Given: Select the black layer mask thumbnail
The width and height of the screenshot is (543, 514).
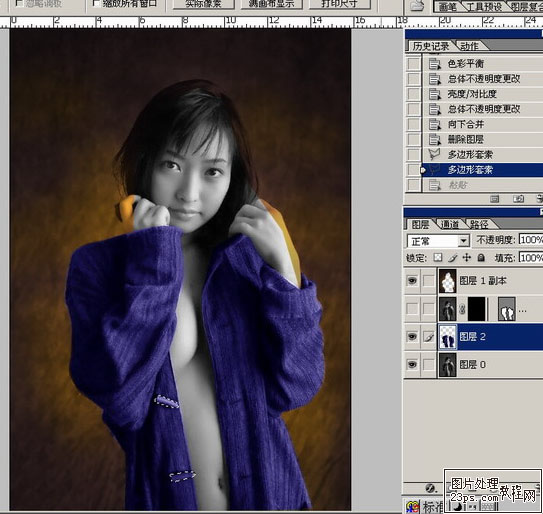Looking at the screenshot, I should (477, 309).
